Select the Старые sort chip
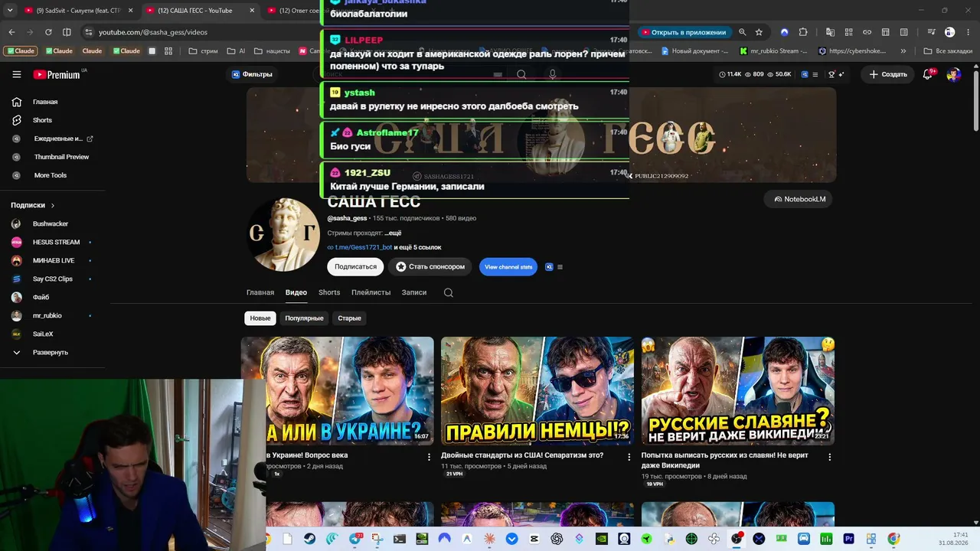This screenshot has width=980, height=551. (349, 318)
